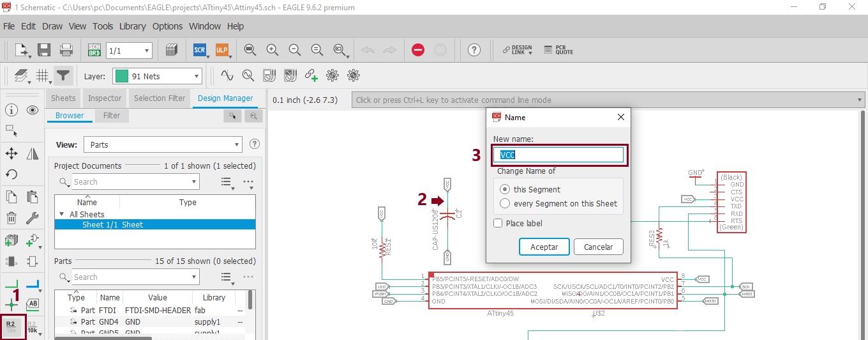Switch to the Selection Filter tab
The width and height of the screenshot is (868, 340).
[x=160, y=98]
